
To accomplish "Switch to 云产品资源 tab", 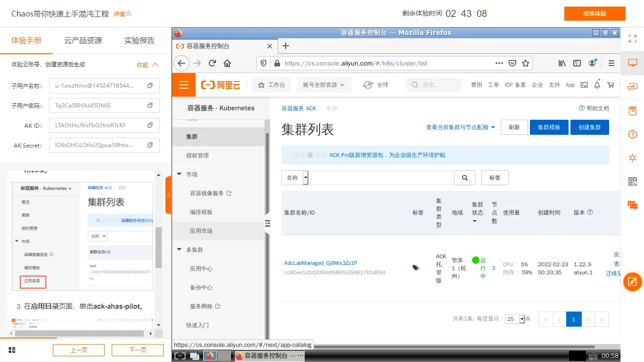I will point(83,41).
